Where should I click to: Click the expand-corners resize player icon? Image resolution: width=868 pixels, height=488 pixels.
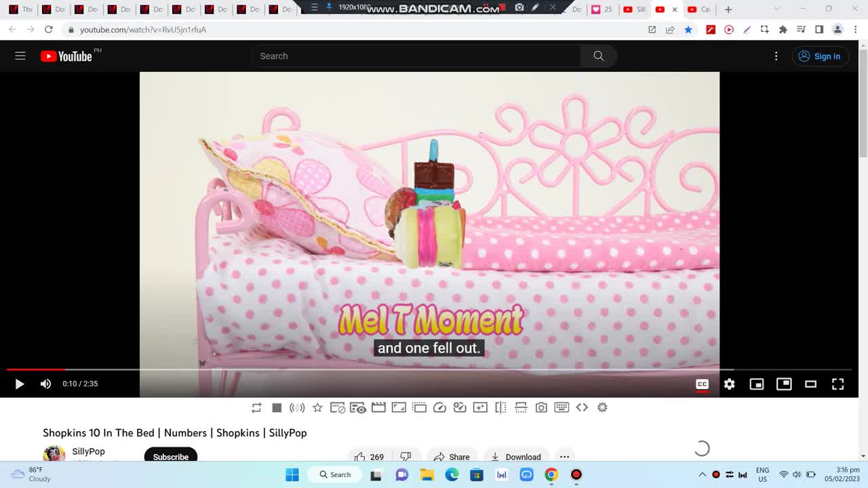(x=399, y=407)
